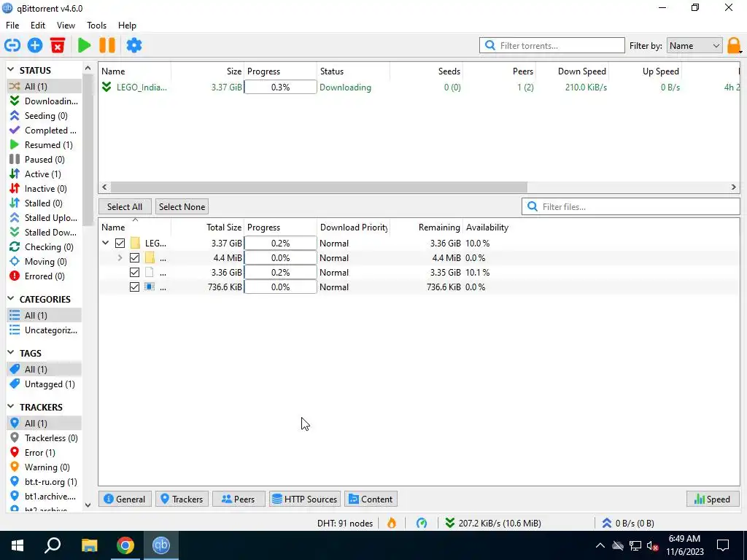Open the Filter by Name dropdown
This screenshot has width=747, height=560.
(694, 46)
